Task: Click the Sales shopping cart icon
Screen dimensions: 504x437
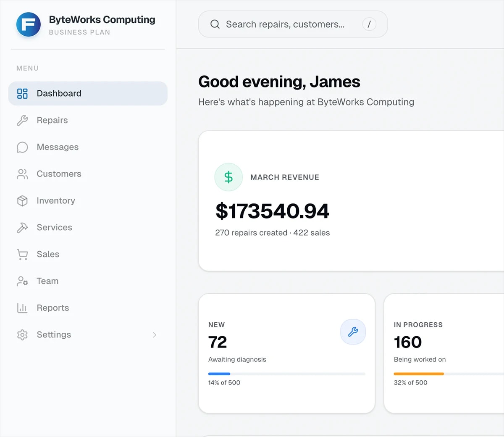Action: [22, 254]
